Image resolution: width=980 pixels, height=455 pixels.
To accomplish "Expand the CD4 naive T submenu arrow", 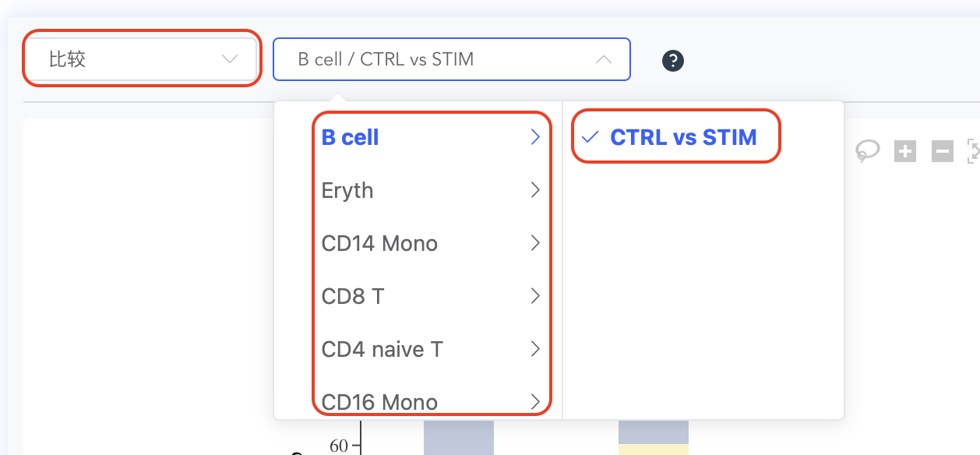I will [535, 349].
